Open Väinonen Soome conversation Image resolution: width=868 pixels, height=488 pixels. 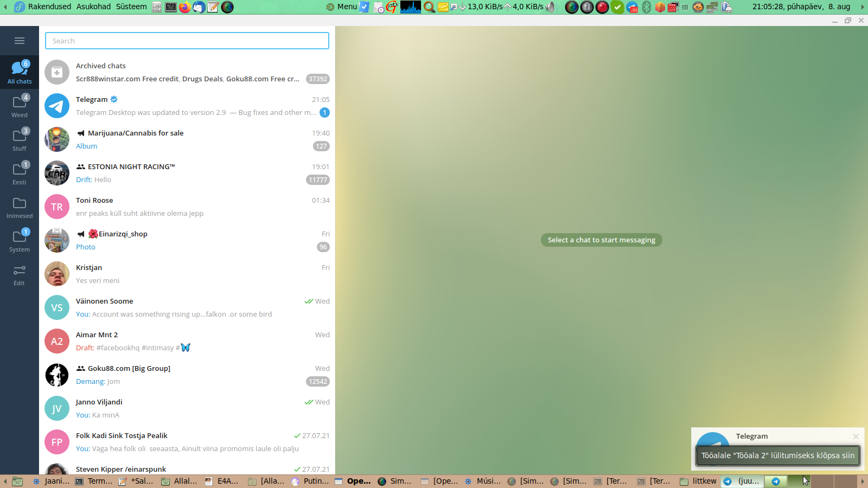pos(187,307)
